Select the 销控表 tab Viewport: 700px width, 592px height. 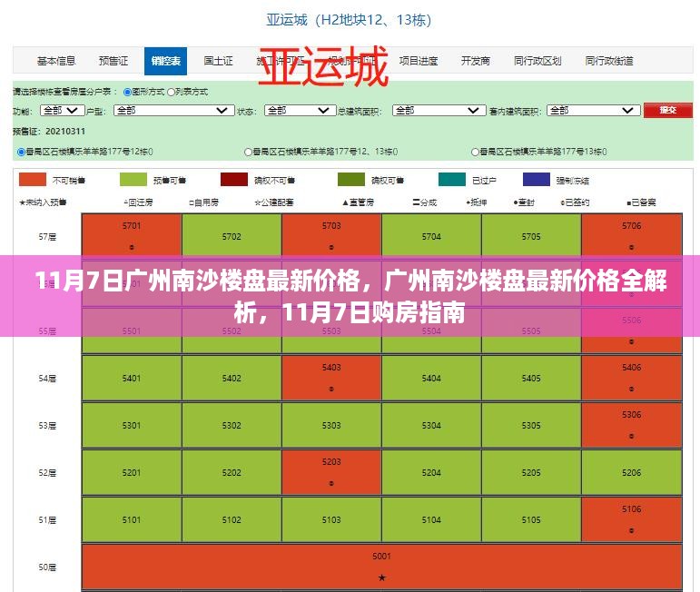[165, 61]
